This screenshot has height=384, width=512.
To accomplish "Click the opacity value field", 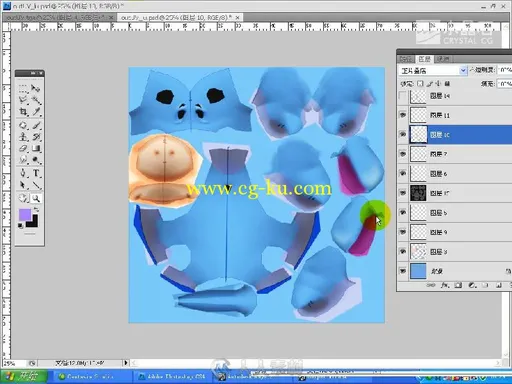I will (504, 70).
